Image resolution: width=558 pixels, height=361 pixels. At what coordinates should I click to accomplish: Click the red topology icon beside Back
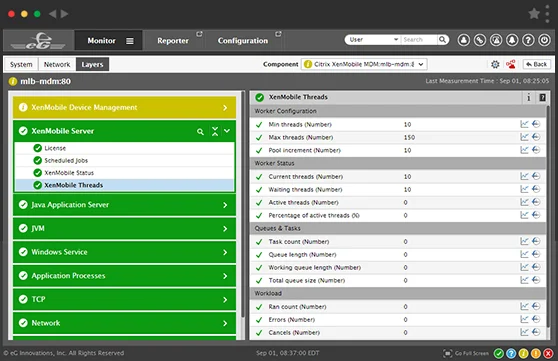(511, 64)
